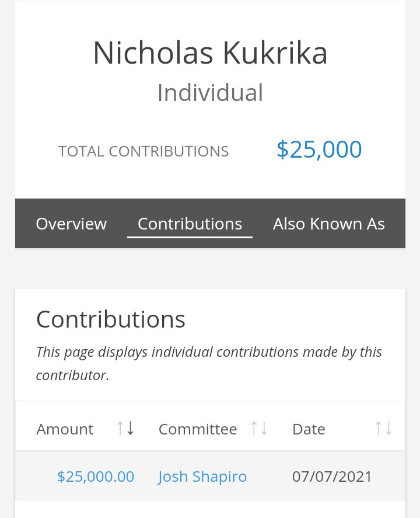Click the Date column header
Viewport: 420px width, 518px height.
point(309,429)
